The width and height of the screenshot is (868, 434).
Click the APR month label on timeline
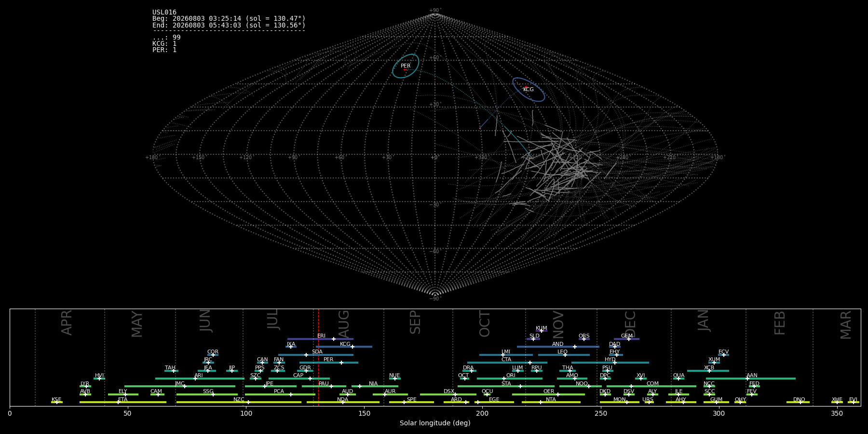coord(67,322)
